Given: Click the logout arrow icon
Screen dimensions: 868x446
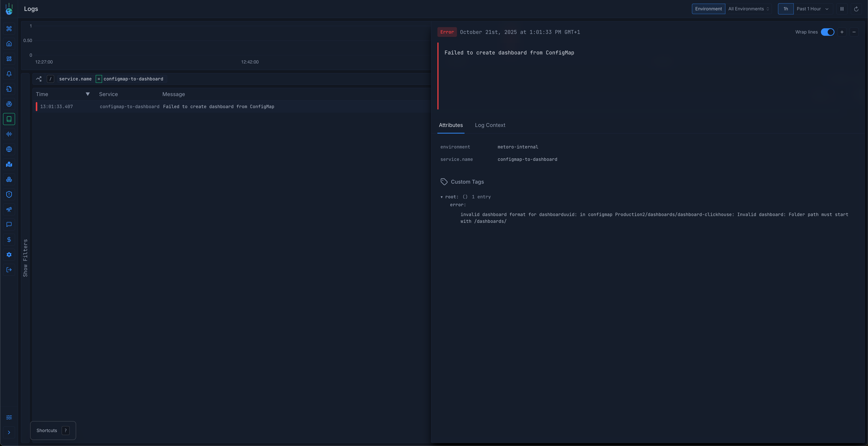Looking at the screenshot, I should pos(9,270).
